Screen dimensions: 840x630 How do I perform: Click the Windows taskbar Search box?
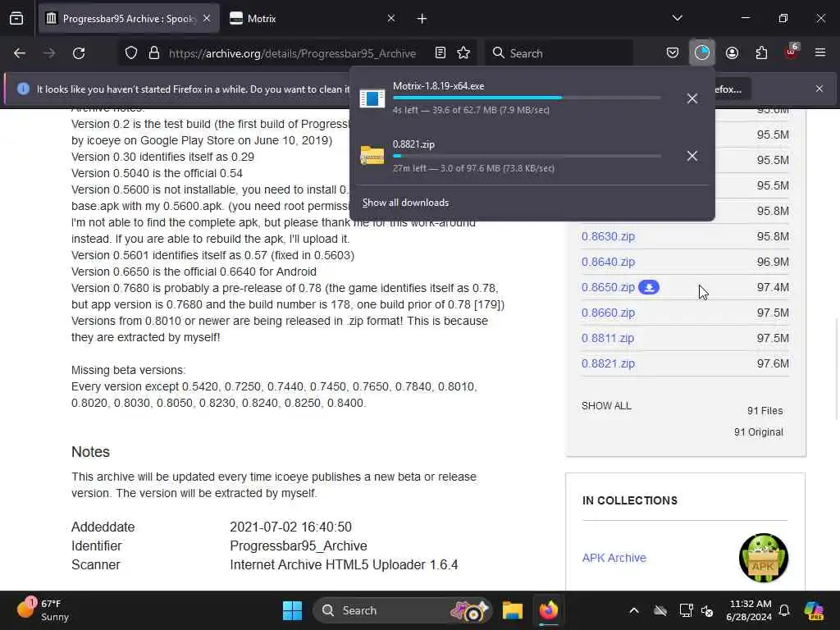pyautogui.click(x=402, y=610)
